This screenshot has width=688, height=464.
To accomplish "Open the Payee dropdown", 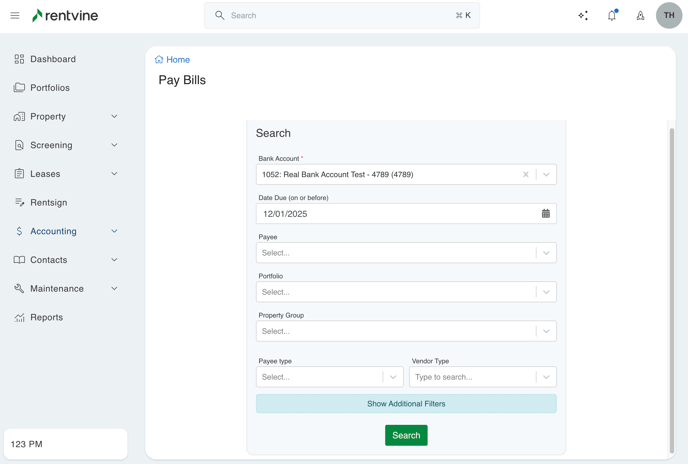I will pos(405,253).
